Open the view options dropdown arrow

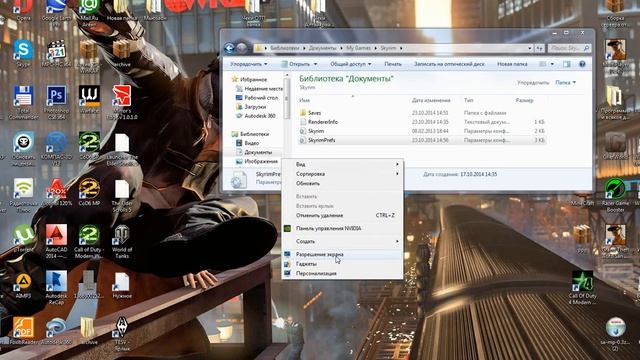click(x=552, y=64)
